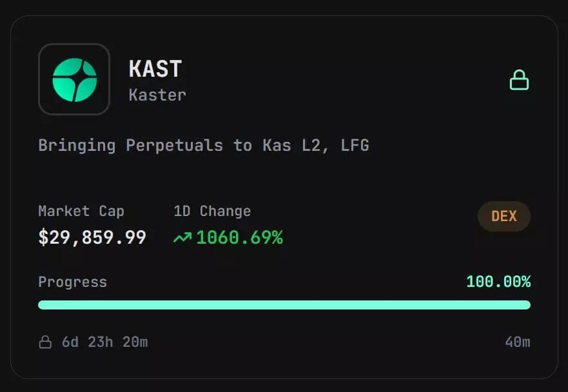Click the 1D Change label
The width and height of the screenshot is (568, 392).
(x=212, y=211)
